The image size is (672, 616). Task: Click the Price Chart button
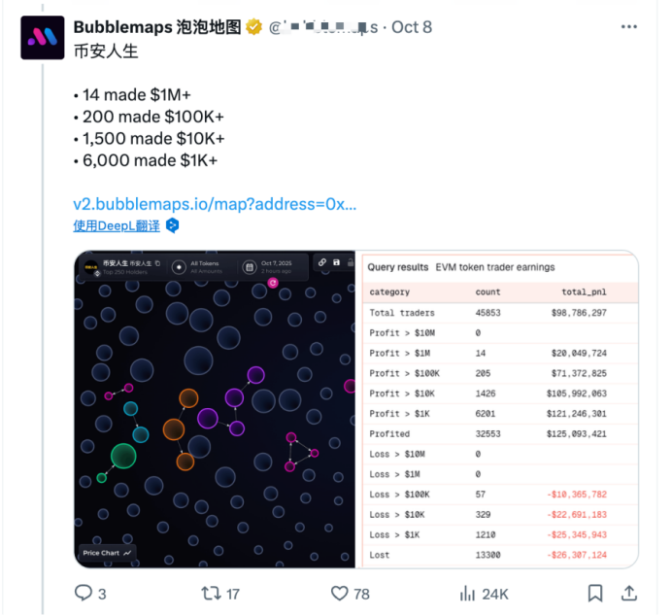pyautogui.click(x=107, y=553)
